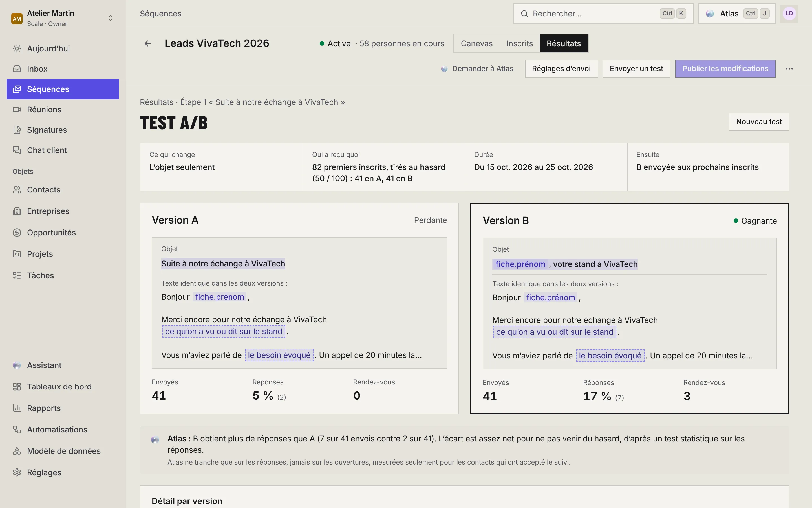Click Rendez-vous value 3 in Version B
The height and width of the screenshot is (508, 812).
(687, 397)
